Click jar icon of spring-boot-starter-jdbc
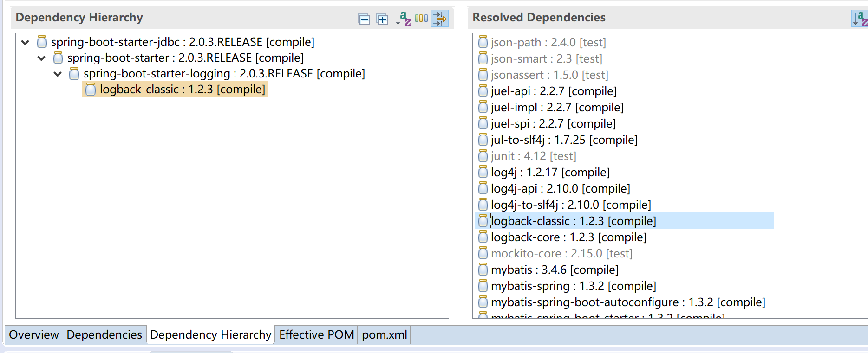 pos(42,42)
